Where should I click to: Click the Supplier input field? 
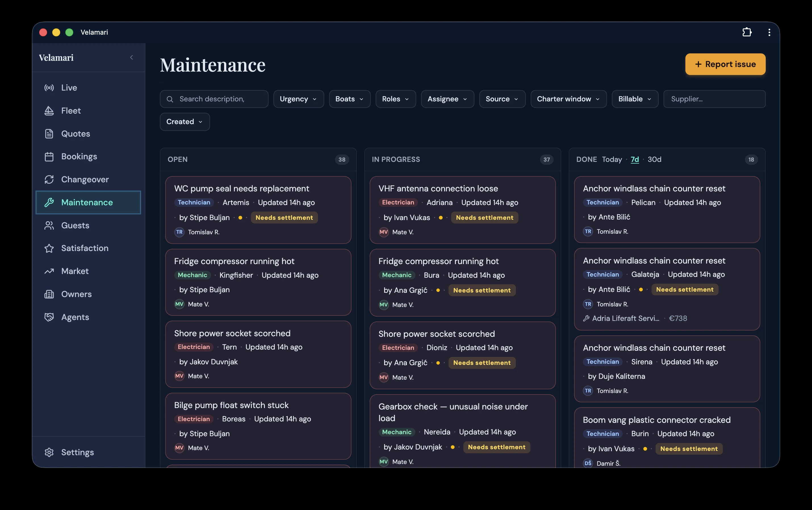[x=714, y=99]
